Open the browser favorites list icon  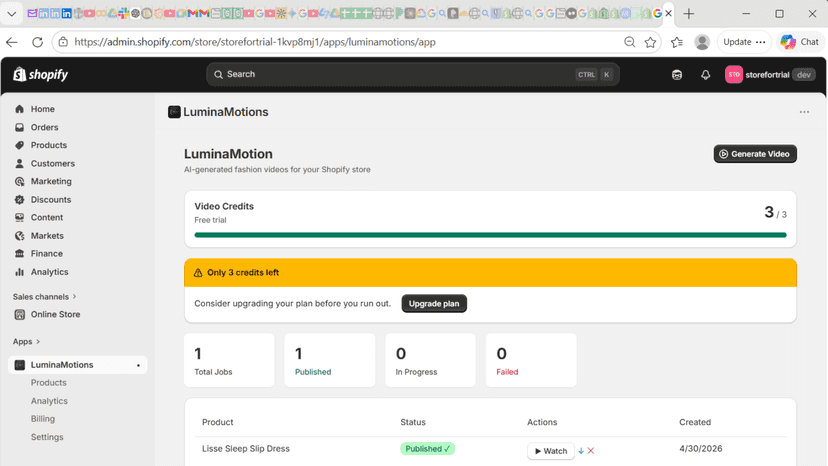[677, 42]
